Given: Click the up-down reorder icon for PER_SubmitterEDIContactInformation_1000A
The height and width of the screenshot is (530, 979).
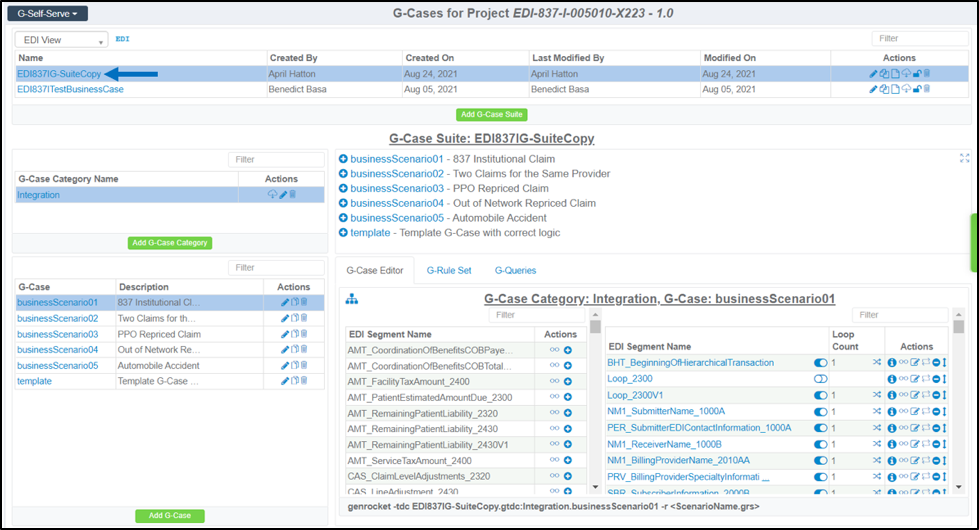Looking at the screenshot, I should [945, 428].
